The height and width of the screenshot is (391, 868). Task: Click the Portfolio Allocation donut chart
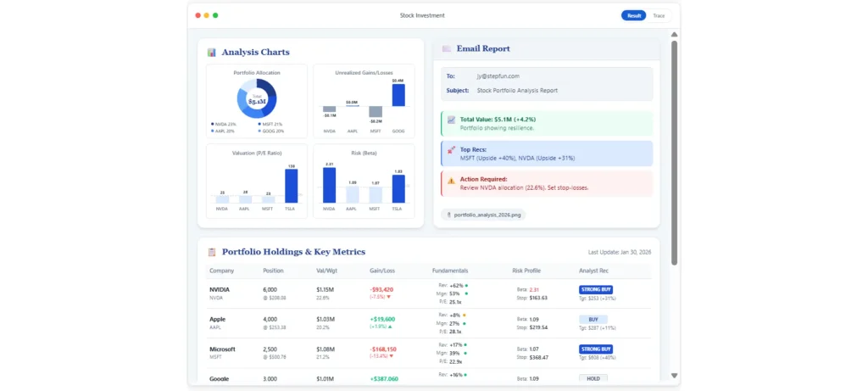257,98
